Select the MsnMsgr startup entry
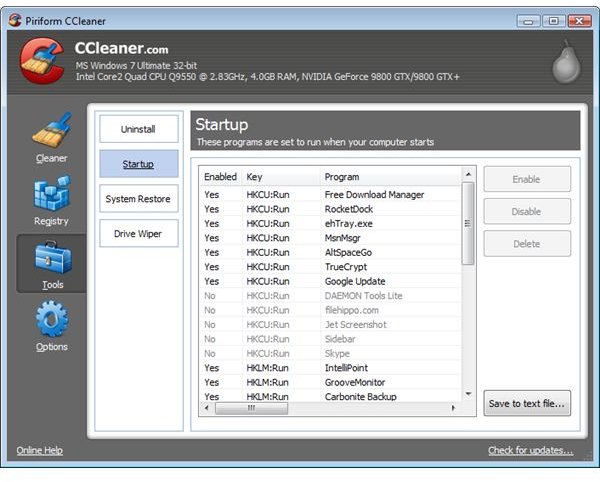This screenshot has width=600, height=482. pyautogui.click(x=330, y=238)
